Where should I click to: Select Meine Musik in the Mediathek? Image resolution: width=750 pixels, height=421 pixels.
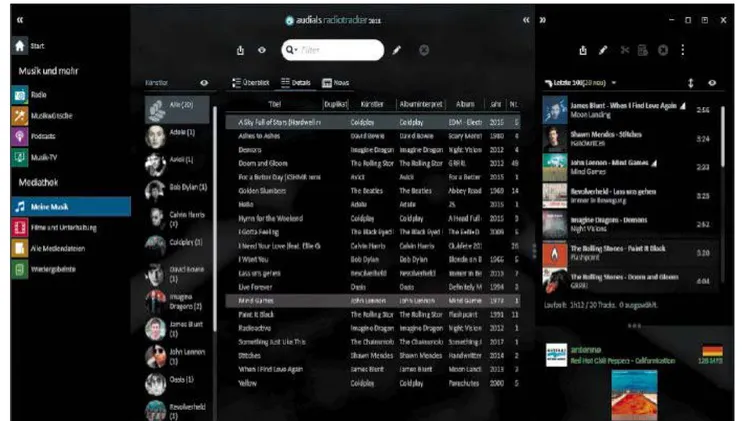71,207
